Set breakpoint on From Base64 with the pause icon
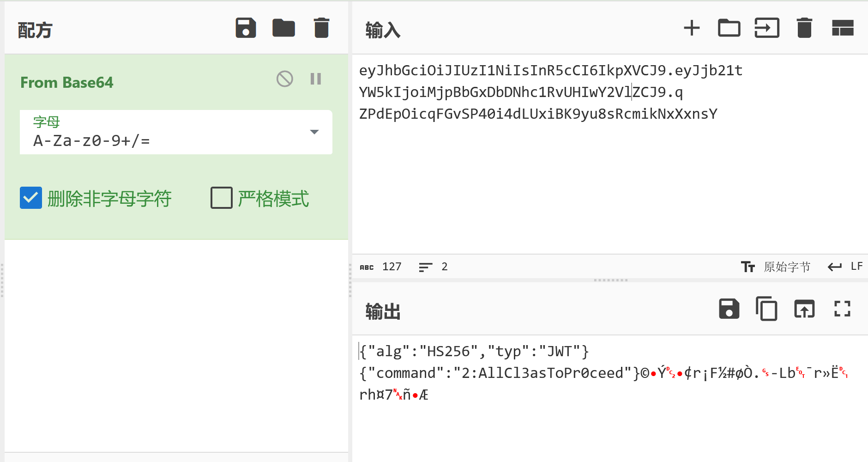Image resolution: width=868 pixels, height=462 pixels. pyautogui.click(x=316, y=79)
